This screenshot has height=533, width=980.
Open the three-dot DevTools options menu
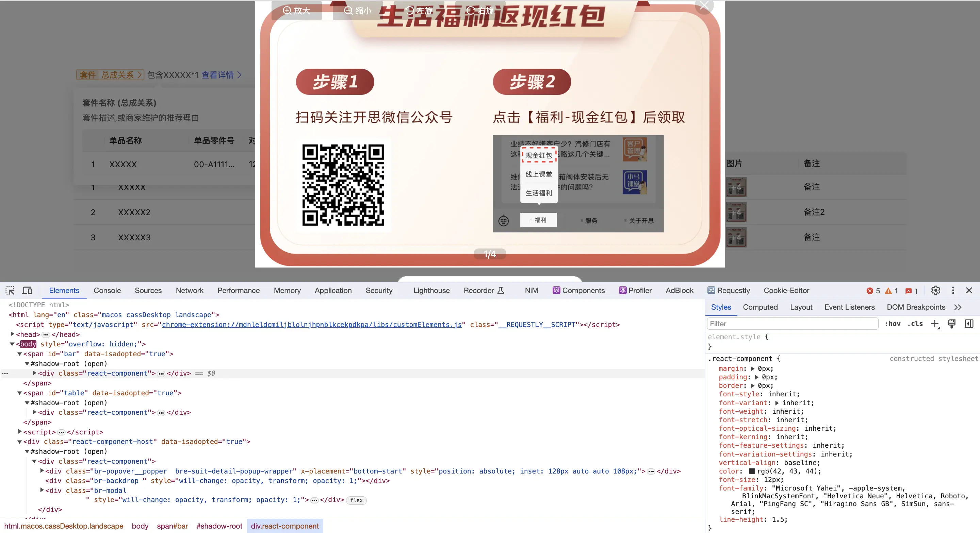[953, 290]
